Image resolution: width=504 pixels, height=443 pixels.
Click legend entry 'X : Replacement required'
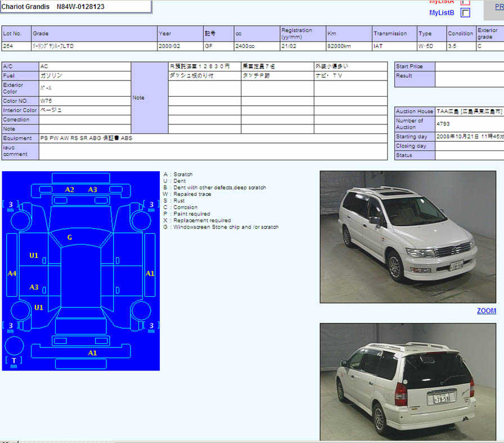coord(197,220)
